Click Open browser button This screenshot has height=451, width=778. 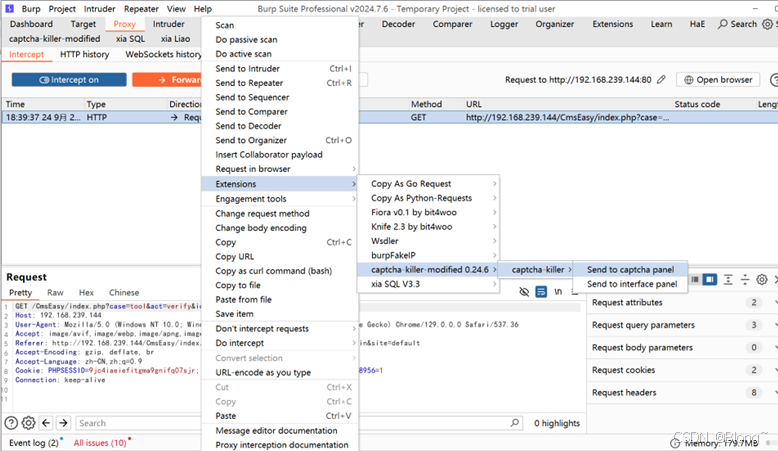point(718,80)
